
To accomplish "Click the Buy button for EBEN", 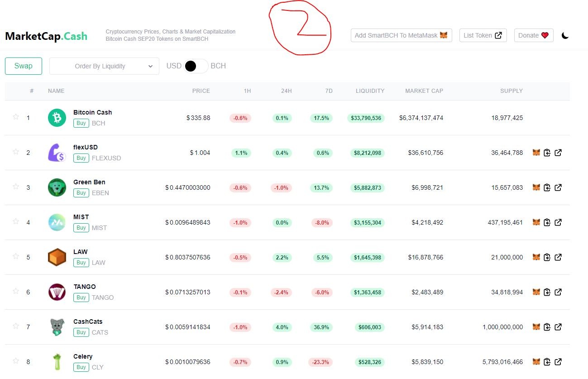I will coord(81,193).
